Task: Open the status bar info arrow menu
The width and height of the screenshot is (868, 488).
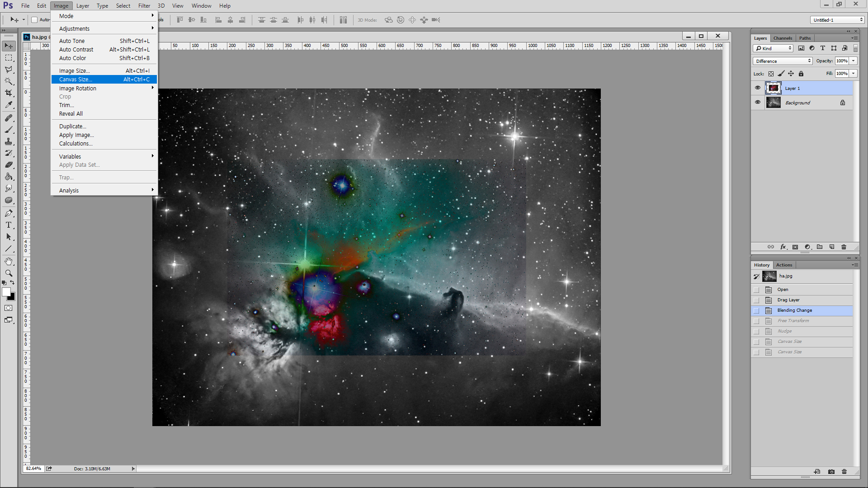Action: (x=133, y=469)
